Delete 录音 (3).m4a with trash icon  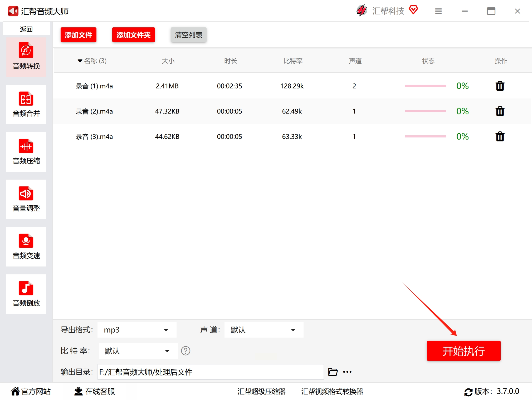click(500, 137)
